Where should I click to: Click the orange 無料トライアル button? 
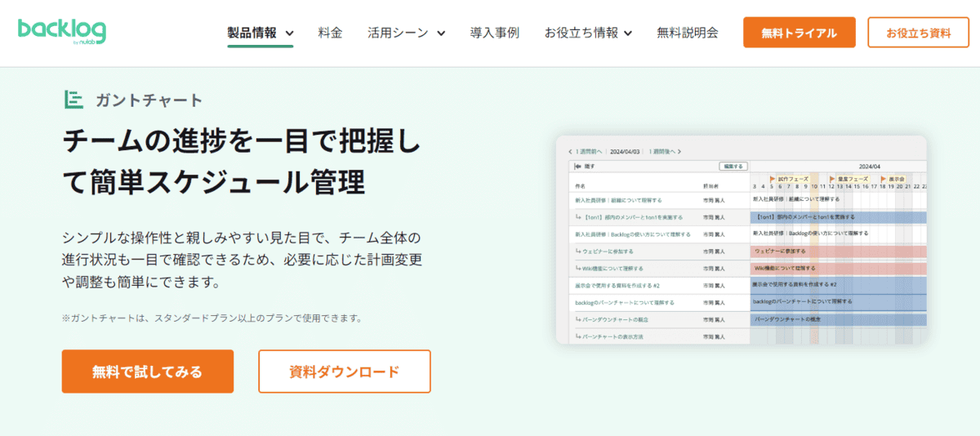click(x=799, y=33)
